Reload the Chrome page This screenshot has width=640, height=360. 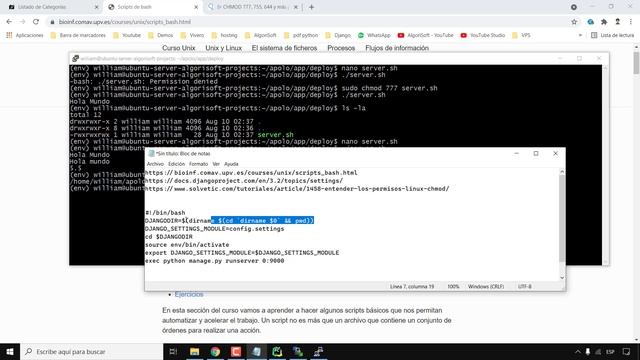click(36, 22)
